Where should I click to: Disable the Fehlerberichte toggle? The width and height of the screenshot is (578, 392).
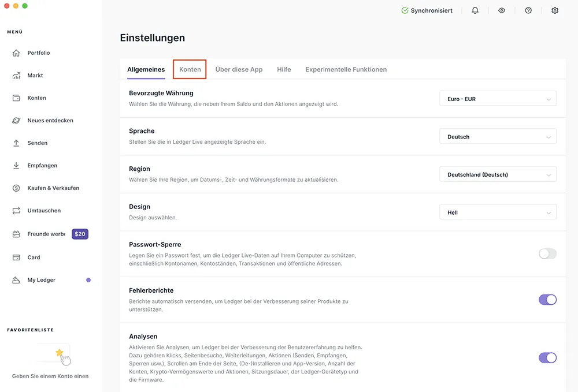pyautogui.click(x=547, y=300)
